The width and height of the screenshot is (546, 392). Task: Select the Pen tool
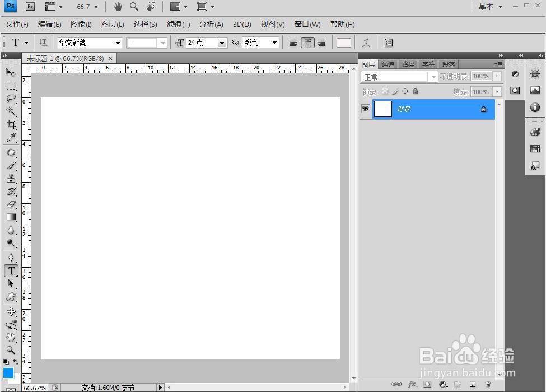pos(11,258)
